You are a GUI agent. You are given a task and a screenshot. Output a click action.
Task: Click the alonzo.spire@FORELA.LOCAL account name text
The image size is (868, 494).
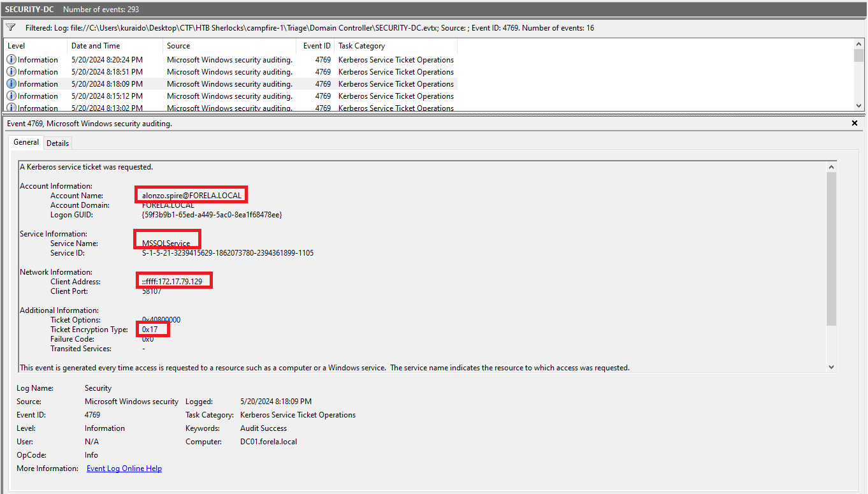(x=192, y=196)
